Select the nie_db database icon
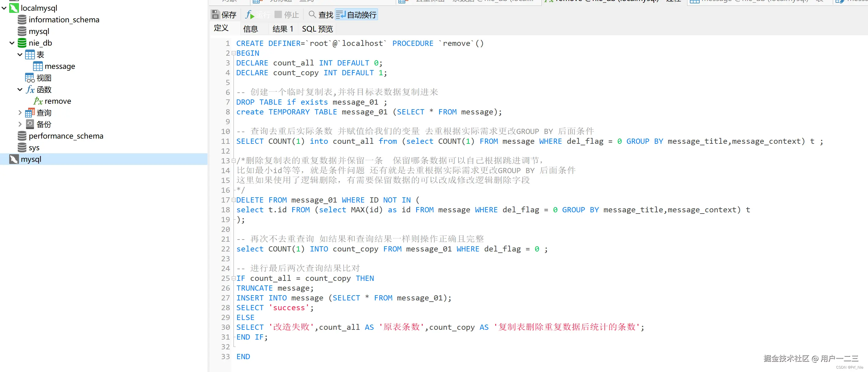This screenshot has width=868, height=372. coord(22,43)
